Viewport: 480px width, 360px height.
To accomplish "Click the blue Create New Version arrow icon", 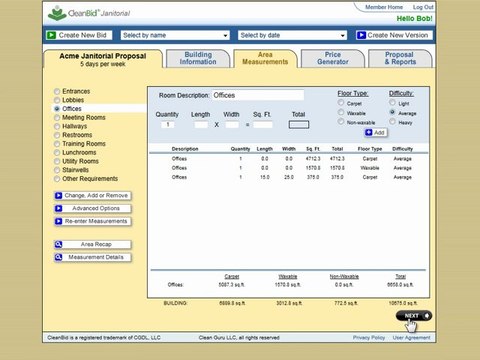I will pyautogui.click(x=361, y=35).
